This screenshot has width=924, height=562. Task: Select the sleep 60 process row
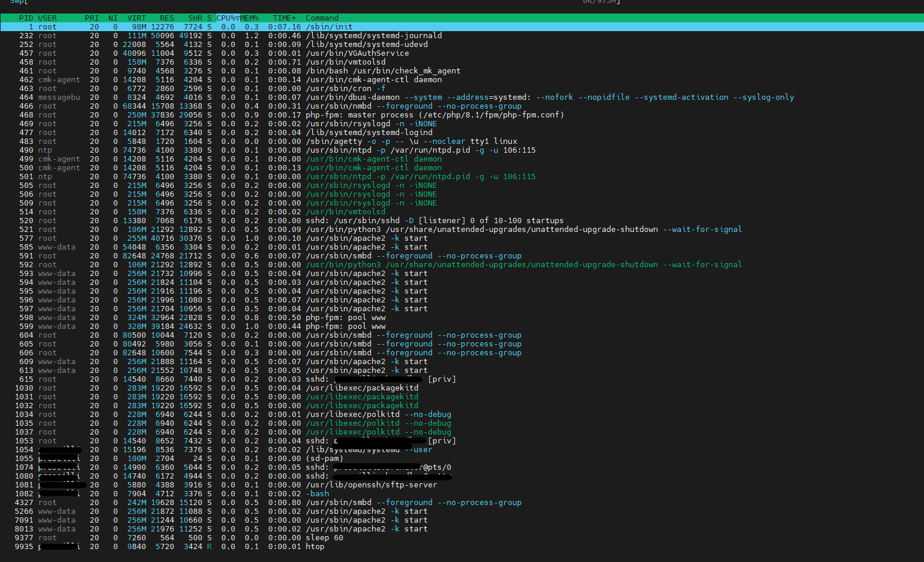point(462,538)
